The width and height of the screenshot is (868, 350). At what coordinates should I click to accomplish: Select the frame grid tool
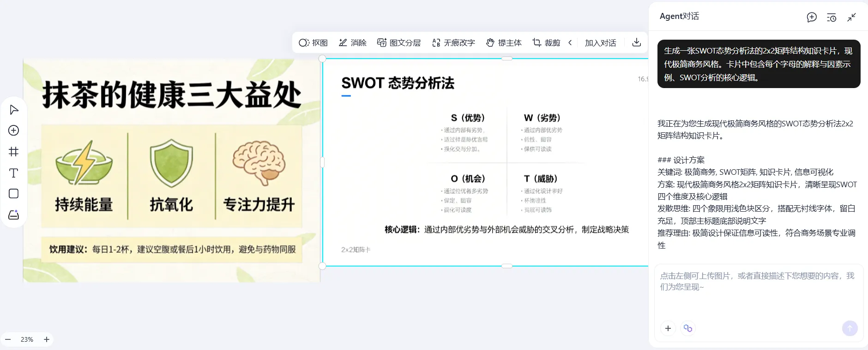(x=14, y=152)
